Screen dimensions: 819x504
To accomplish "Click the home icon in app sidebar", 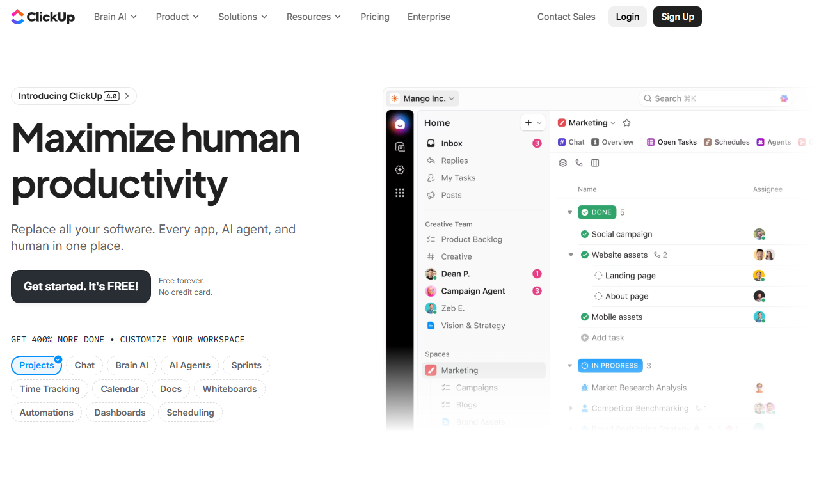I will click(400, 124).
